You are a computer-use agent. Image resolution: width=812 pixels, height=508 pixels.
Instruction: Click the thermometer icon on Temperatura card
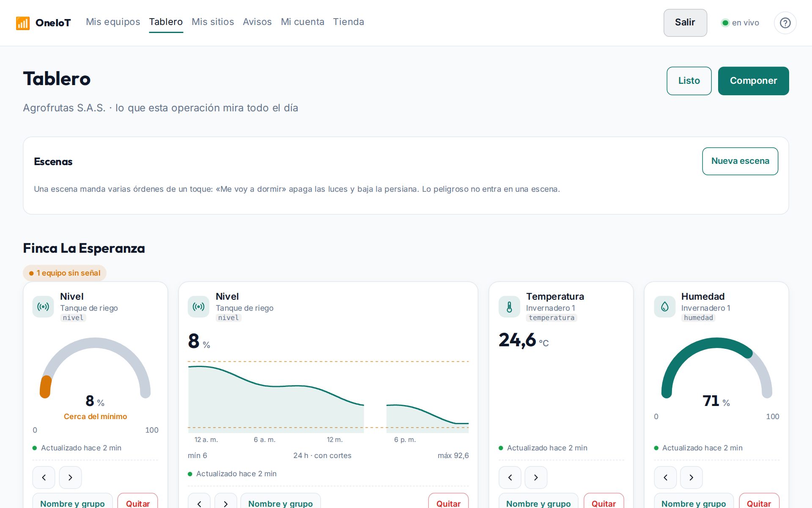pos(509,306)
